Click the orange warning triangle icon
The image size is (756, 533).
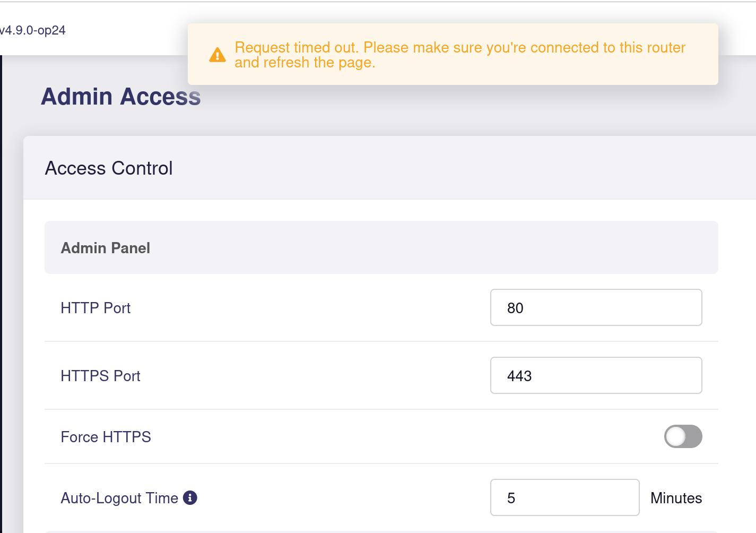(x=218, y=55)
